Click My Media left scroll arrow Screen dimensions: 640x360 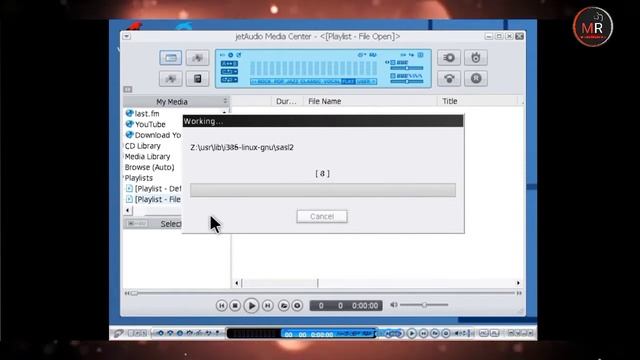[x=128, y=210]
